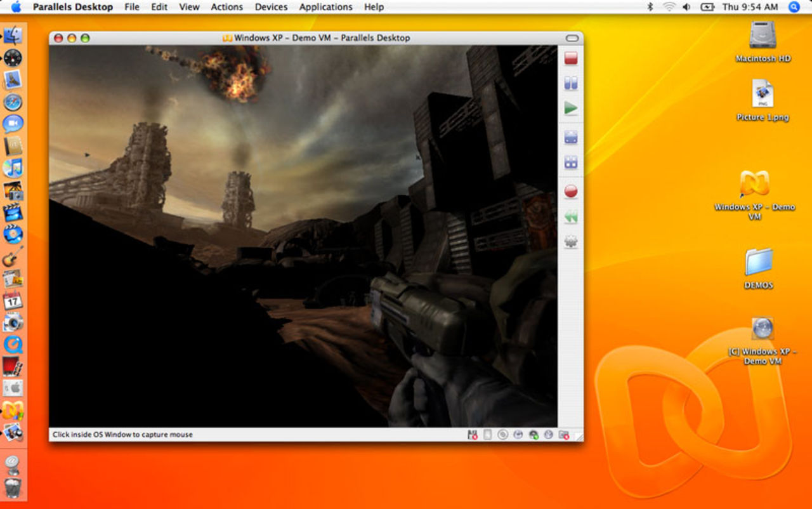The image size is (812, 509).
Task: Click the shared folders status icon
Action: click(x=565, y=435)
